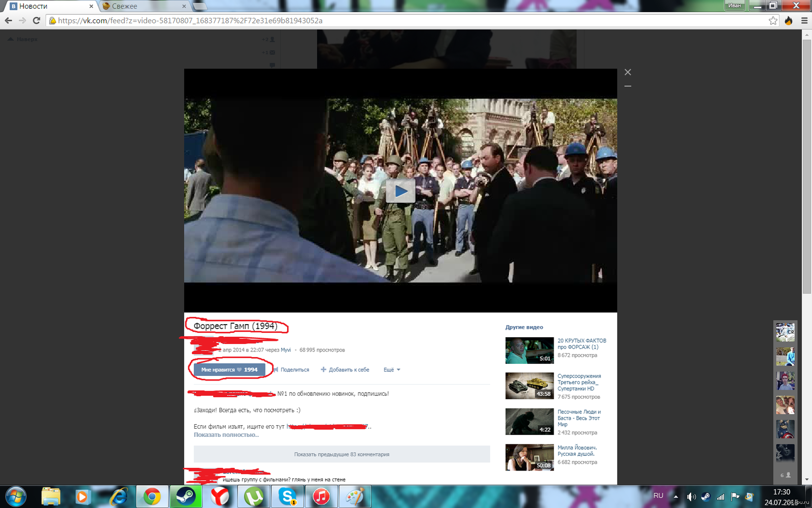
Task: Open Captain America avatar in chat sidebar
Action: point(785,429)
